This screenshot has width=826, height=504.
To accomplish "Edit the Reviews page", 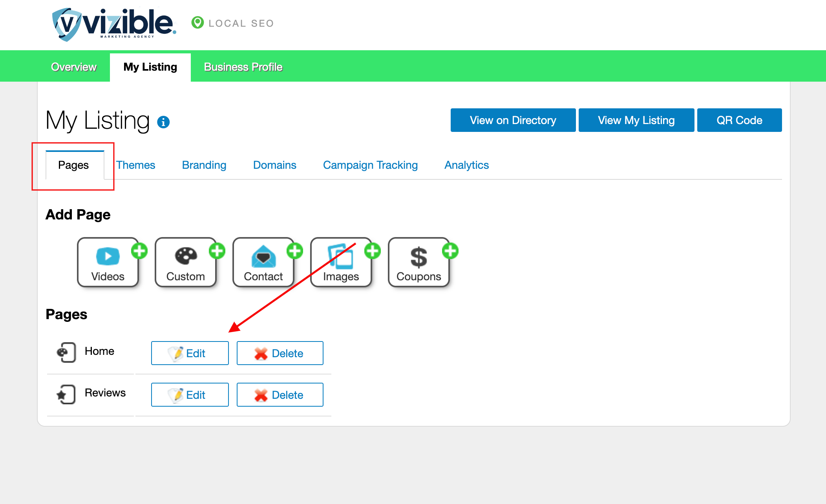I will (x=190, y=395).
